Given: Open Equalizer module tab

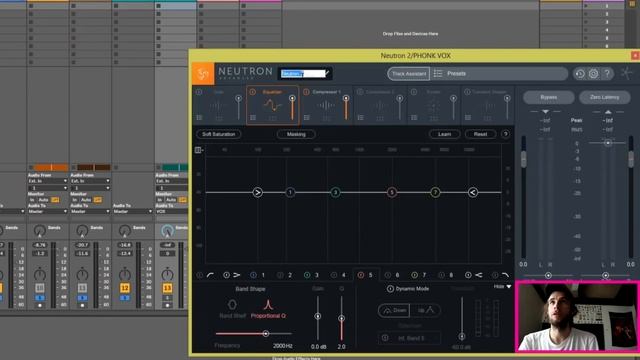Looking at the screenshot, I should click(272, 105).
